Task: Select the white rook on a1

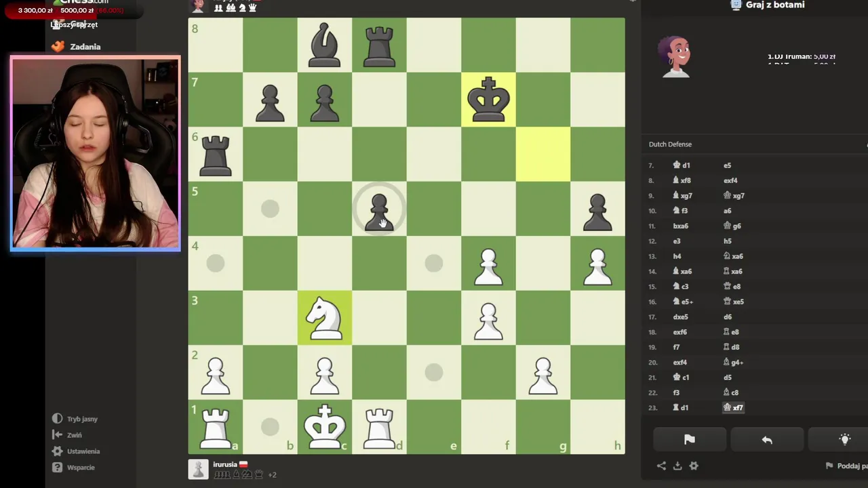Action: coord(216,427)
